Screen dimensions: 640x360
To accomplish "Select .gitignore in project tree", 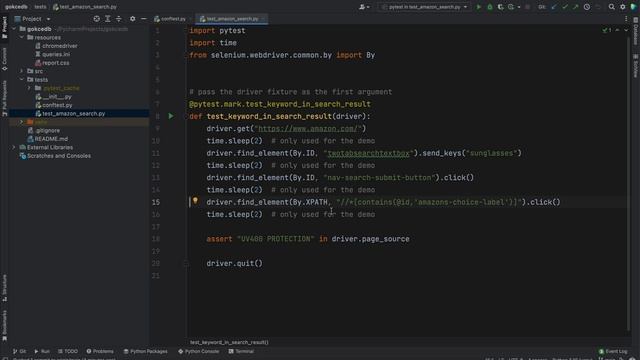I will (47, 131).
